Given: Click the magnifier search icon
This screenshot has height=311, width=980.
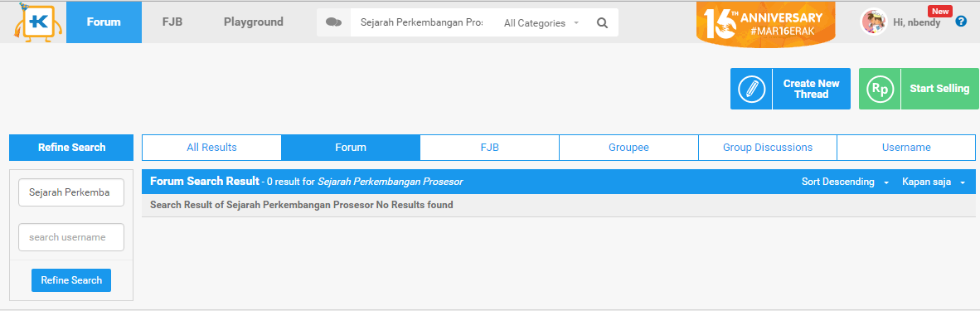Looking at the screenshot, I should [602, 22].
